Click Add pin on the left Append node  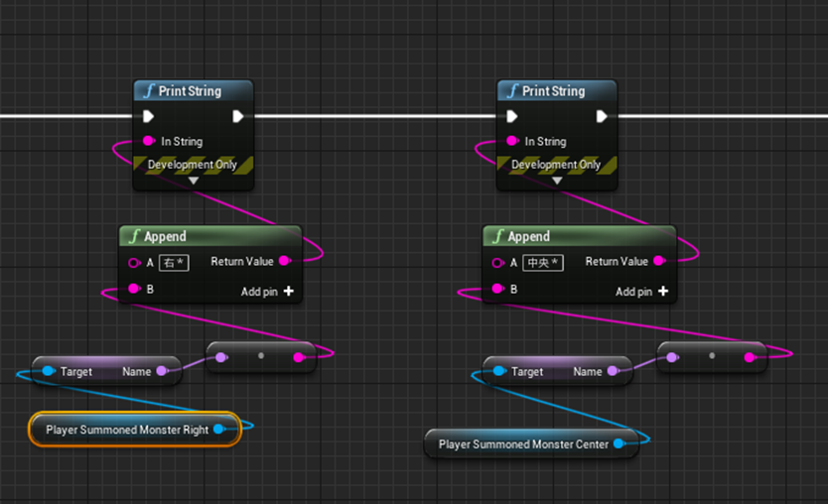(267, 292)
